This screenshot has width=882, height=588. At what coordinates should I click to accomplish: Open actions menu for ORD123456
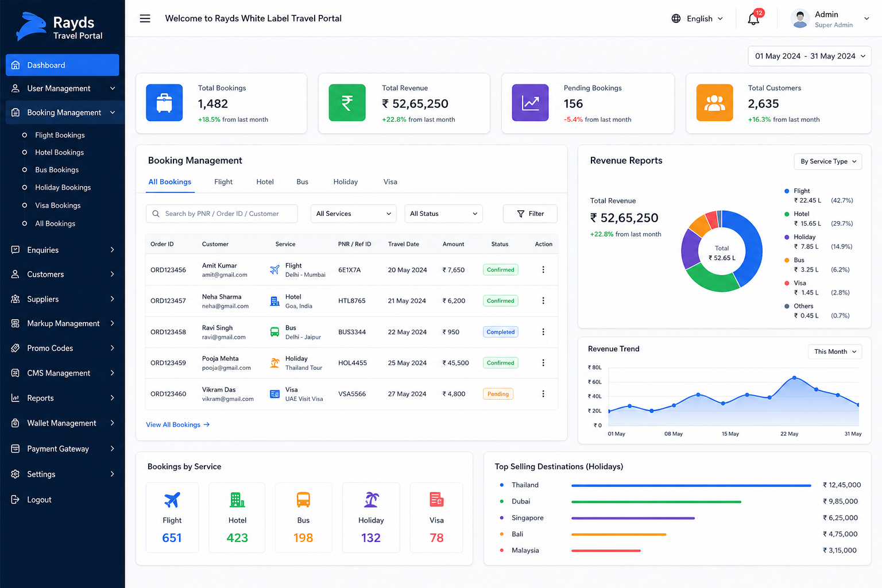click(x=543, y=270)
